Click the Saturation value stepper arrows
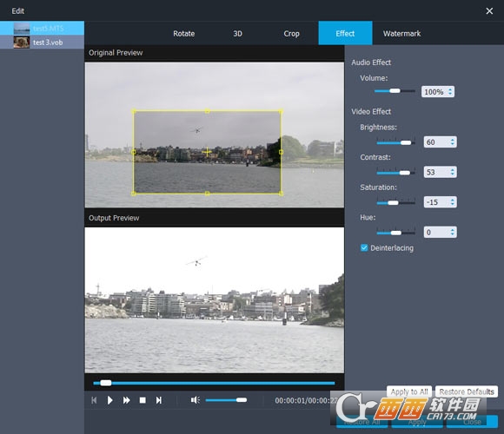The image size is (504, 434). click(x=453, y=202)
